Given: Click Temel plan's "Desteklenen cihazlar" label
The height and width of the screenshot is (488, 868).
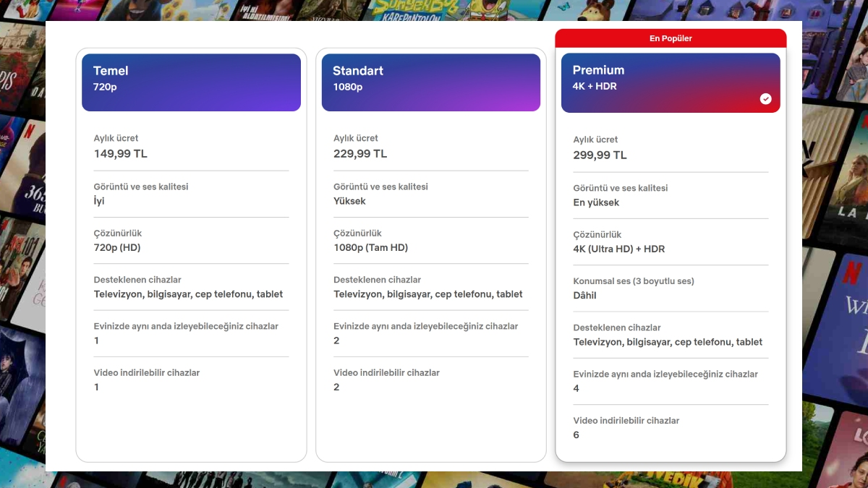Looking at the screenshot, I should tap(137, 280).
